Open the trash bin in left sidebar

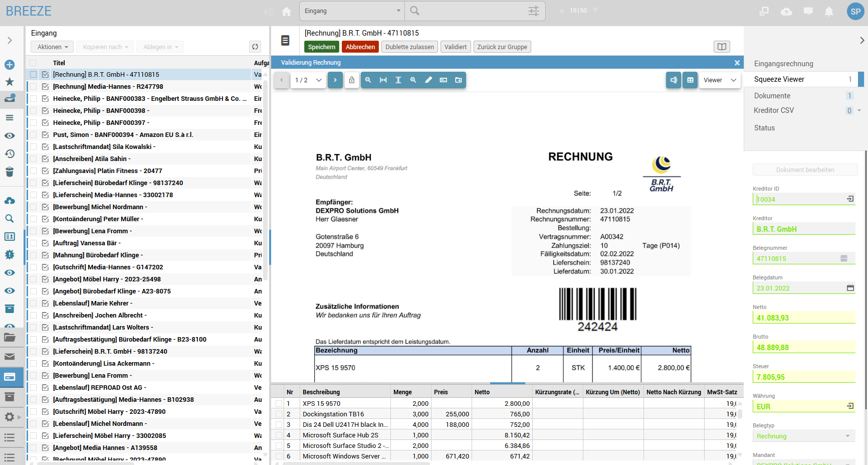[10, 172]
